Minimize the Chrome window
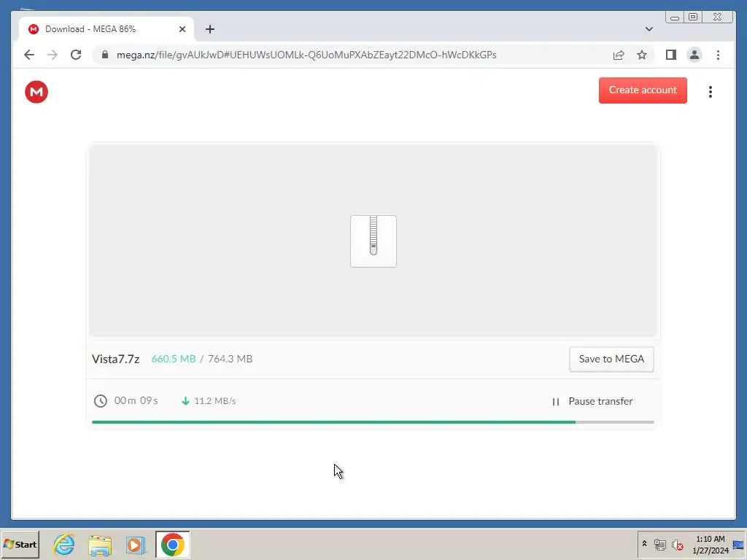Screen dimensions: 747x560 pyautogui.click(x=675, y=17)
